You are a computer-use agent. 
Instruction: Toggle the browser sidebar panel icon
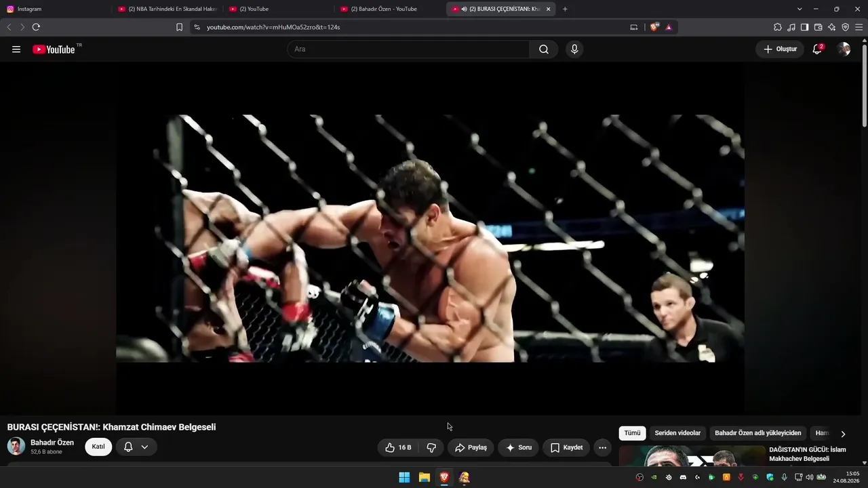[805, 27]
